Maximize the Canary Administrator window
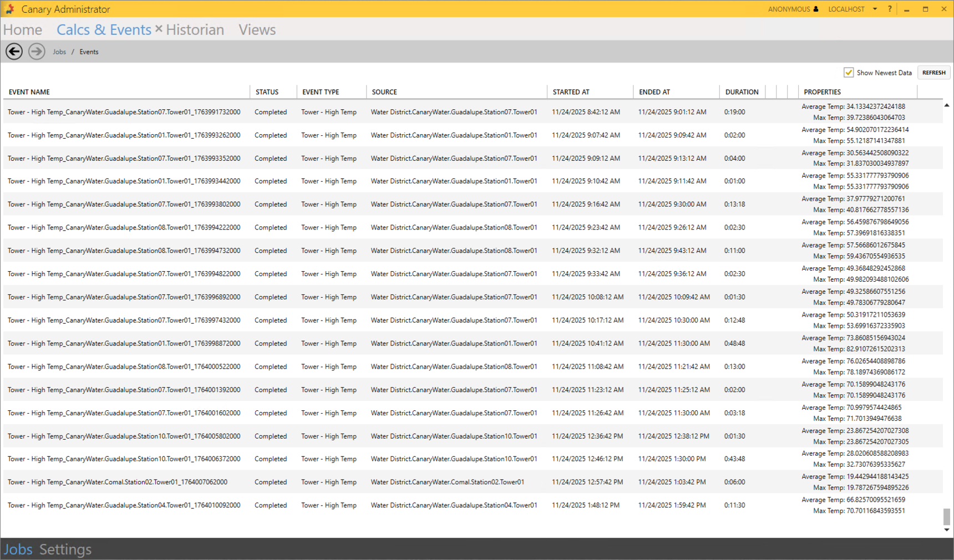954x560 pixels. click(x=925, y=9)
